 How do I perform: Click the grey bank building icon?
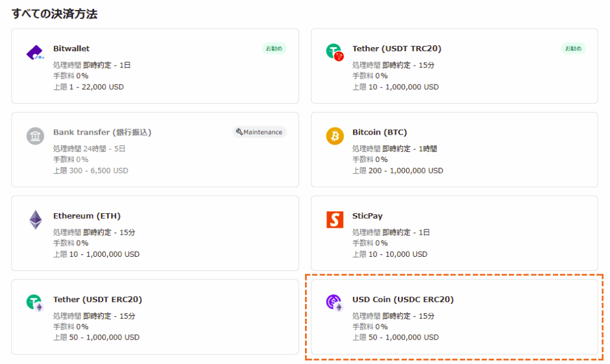(35, 136)
